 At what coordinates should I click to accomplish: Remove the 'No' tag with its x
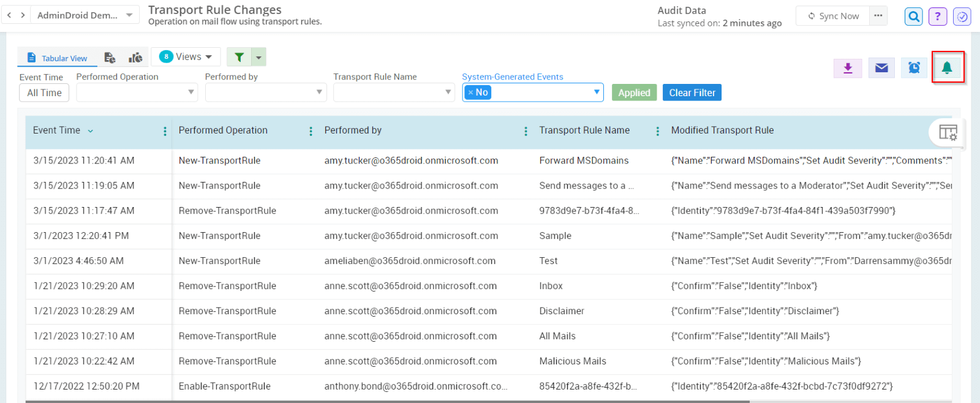470,92
